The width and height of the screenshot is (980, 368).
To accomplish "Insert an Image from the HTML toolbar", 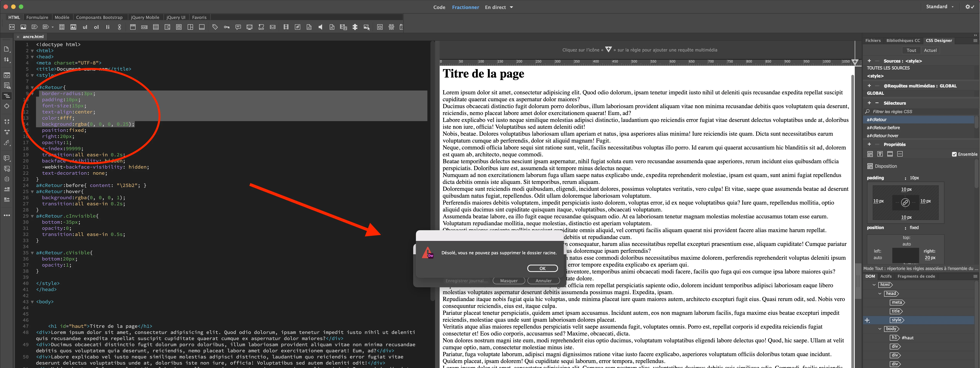I will point(23,27).
